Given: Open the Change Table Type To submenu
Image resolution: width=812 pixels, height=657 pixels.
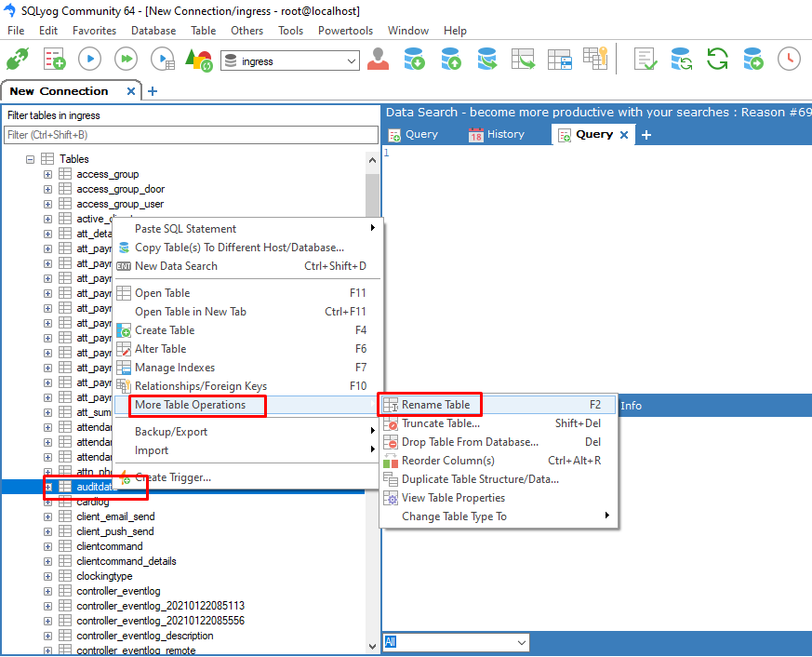Looking at the screenshot, I should pos(499,516).
